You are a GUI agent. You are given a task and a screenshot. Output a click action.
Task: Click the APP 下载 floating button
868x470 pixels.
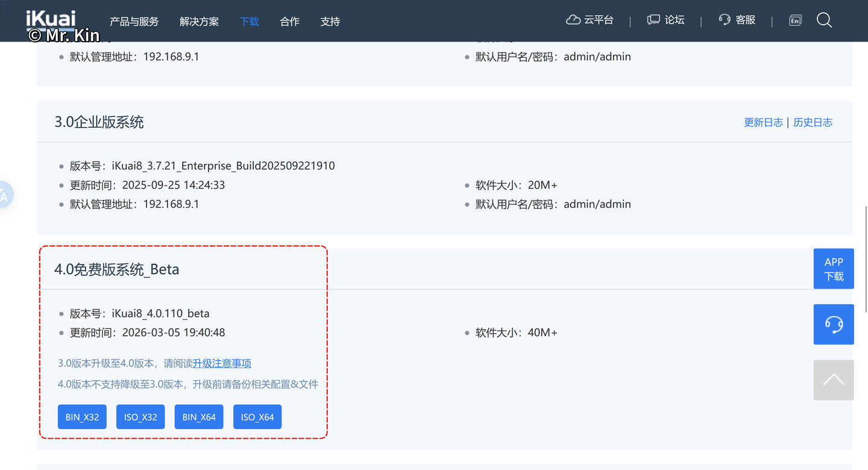pyautogui.click(x=834, y=269)
